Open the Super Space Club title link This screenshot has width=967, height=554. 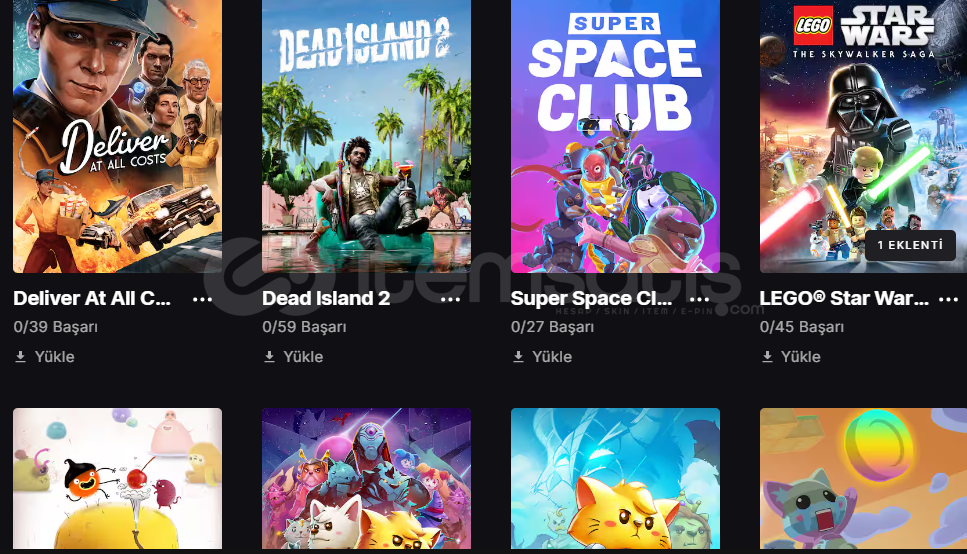coord(591,299)
